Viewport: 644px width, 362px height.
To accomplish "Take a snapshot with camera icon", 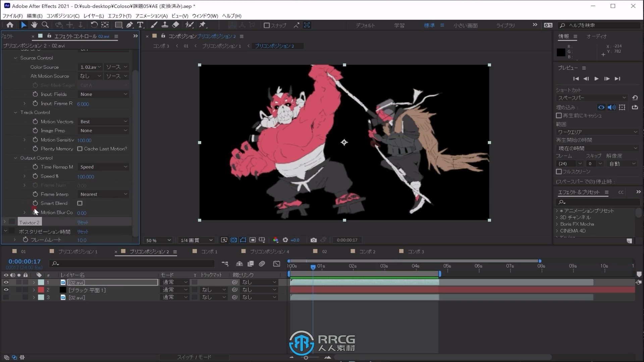I will pyautogui.click(x=313, y=240).
